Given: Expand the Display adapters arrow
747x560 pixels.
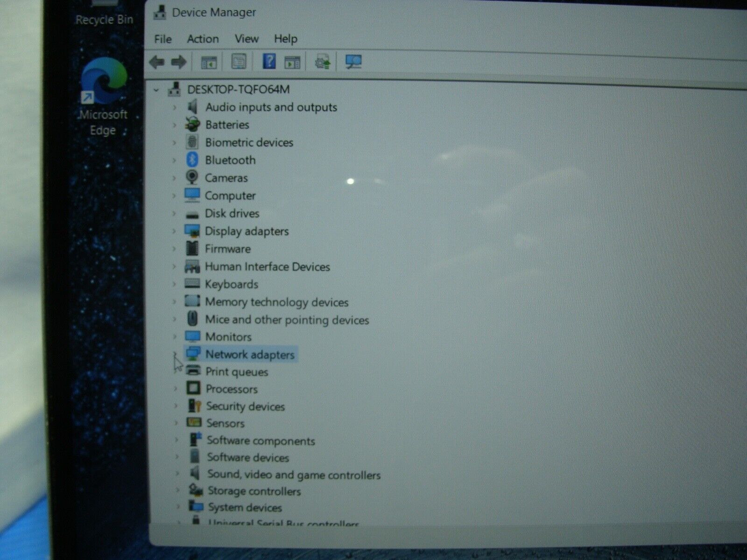Looking at the screenshot, I should (x=174, y=231).
